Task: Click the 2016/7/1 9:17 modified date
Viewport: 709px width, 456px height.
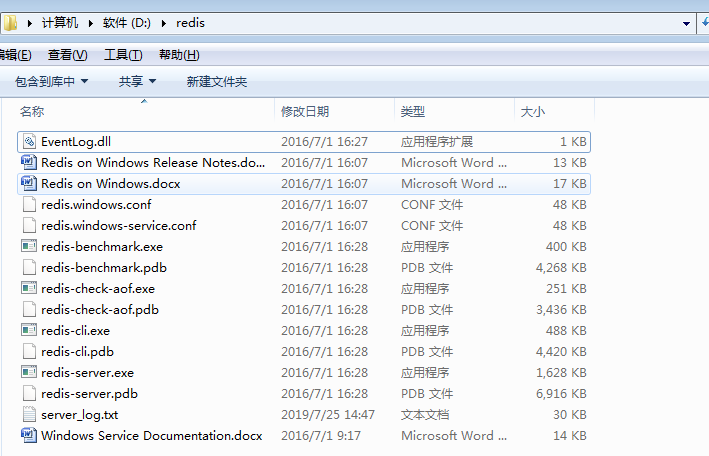Action: coord(321,435)
